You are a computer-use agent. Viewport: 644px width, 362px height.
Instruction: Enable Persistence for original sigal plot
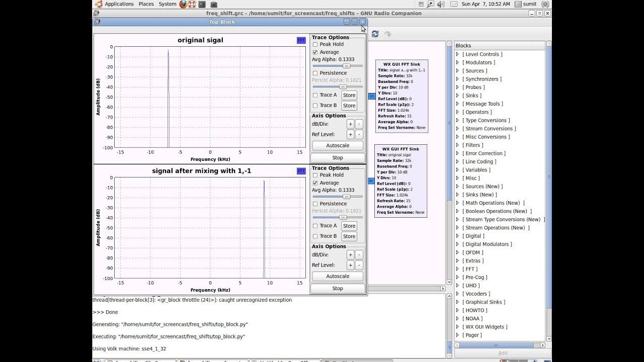click(315, 73)
